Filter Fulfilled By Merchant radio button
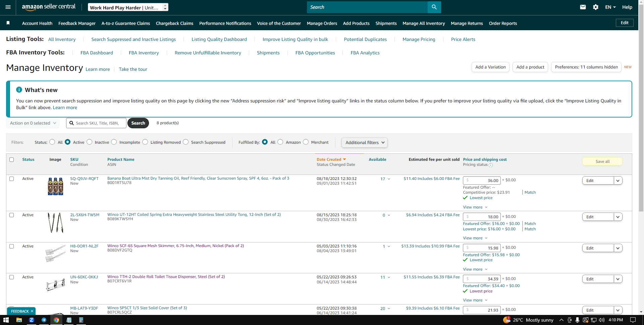 pos(306,142)
